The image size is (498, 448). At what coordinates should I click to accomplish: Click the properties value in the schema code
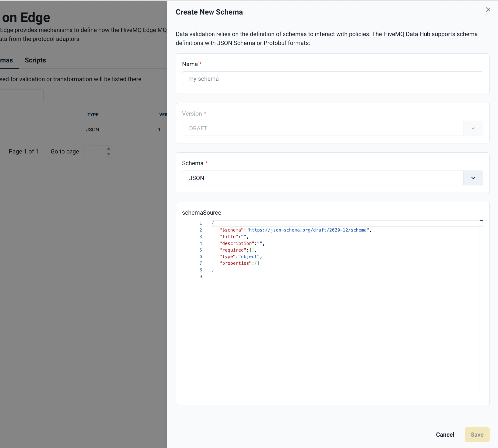coord(257,263)
